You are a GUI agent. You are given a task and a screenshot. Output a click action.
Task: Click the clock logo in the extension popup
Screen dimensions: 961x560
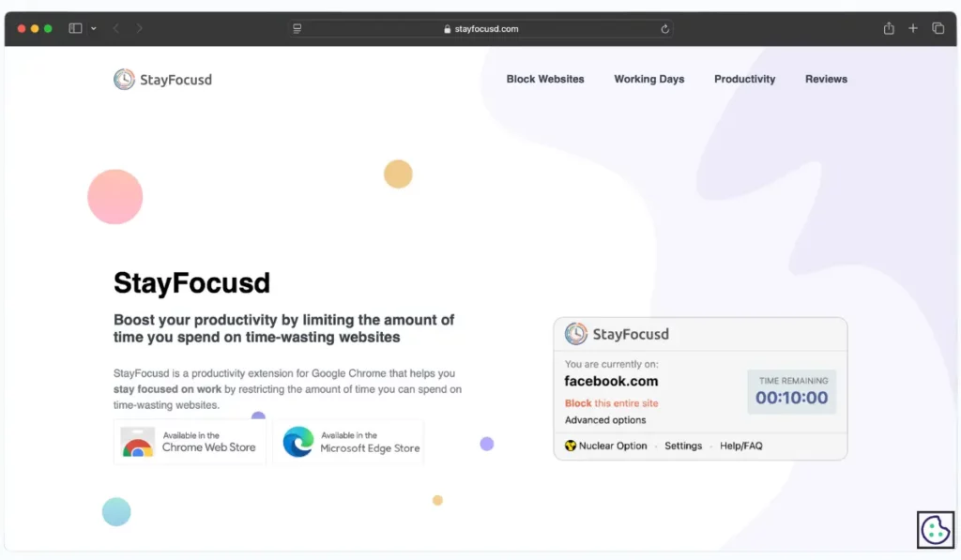575,334
